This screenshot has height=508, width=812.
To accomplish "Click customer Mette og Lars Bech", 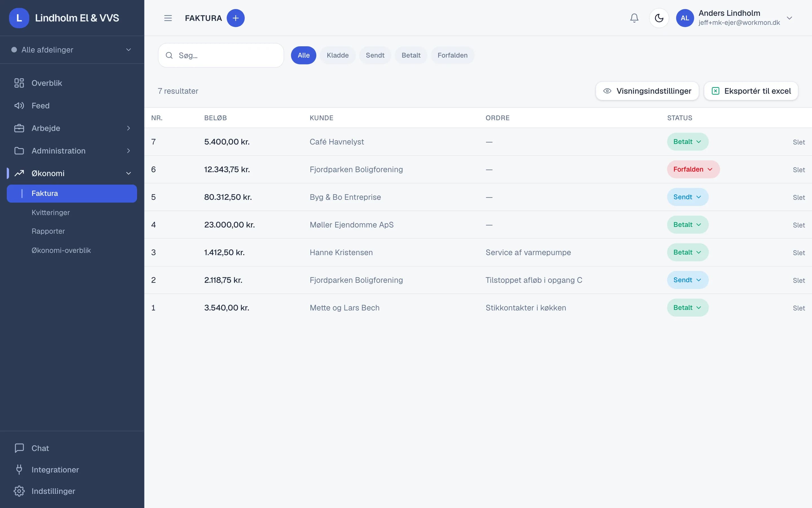I will (x=345, y=308).
